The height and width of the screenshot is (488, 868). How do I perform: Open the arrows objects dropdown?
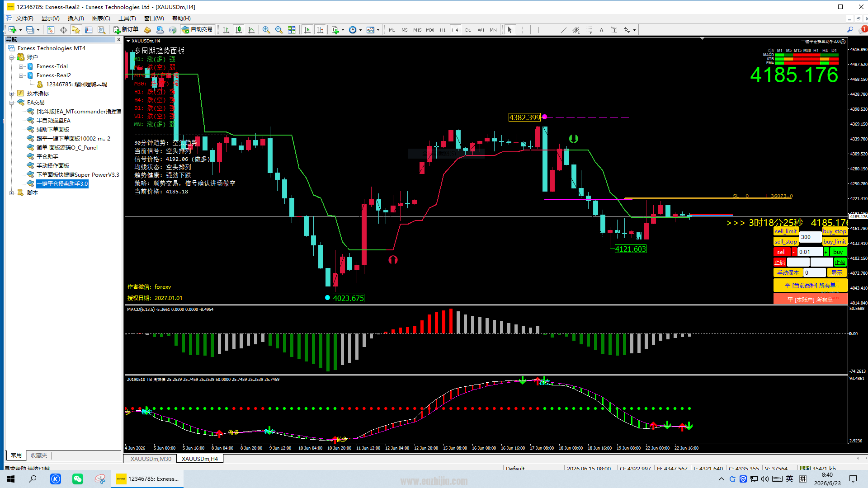pos(635,30)
